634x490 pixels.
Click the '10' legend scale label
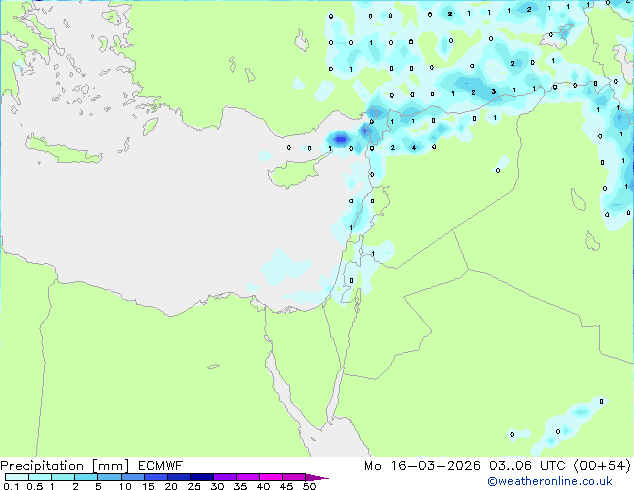click(125, 486)
